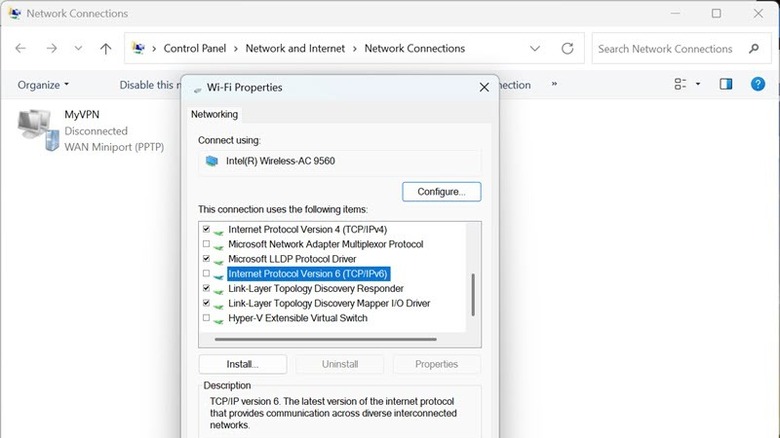Screen dimensions: 780x438
Task: Check Hyper-V Extensible Virtual Switch checkbox
Action: click(206, 318)
